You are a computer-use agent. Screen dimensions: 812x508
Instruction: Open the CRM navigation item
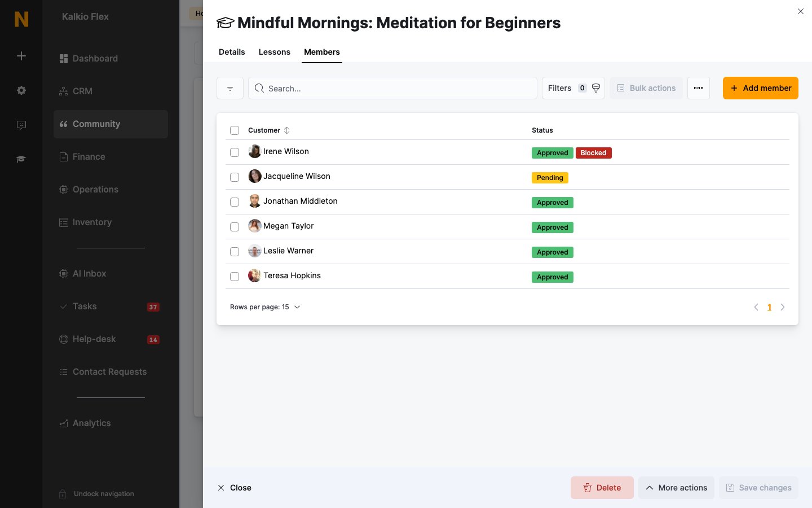pos(111,91)
